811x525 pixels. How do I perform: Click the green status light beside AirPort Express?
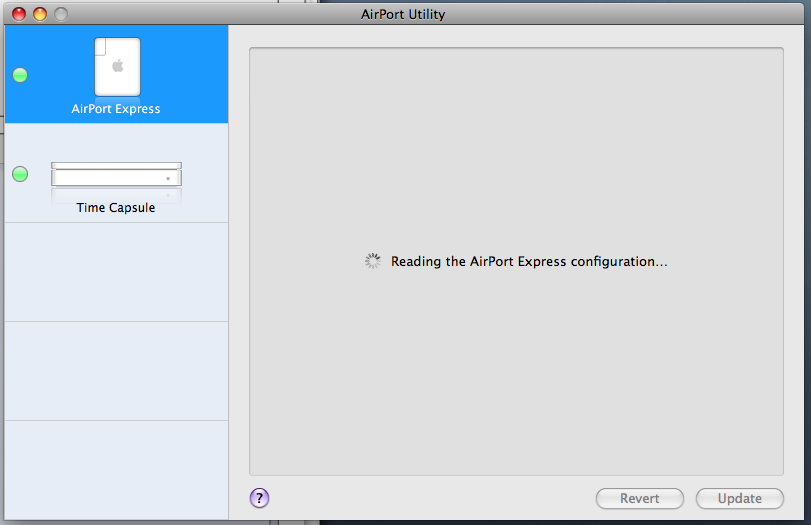click(20, 76)
